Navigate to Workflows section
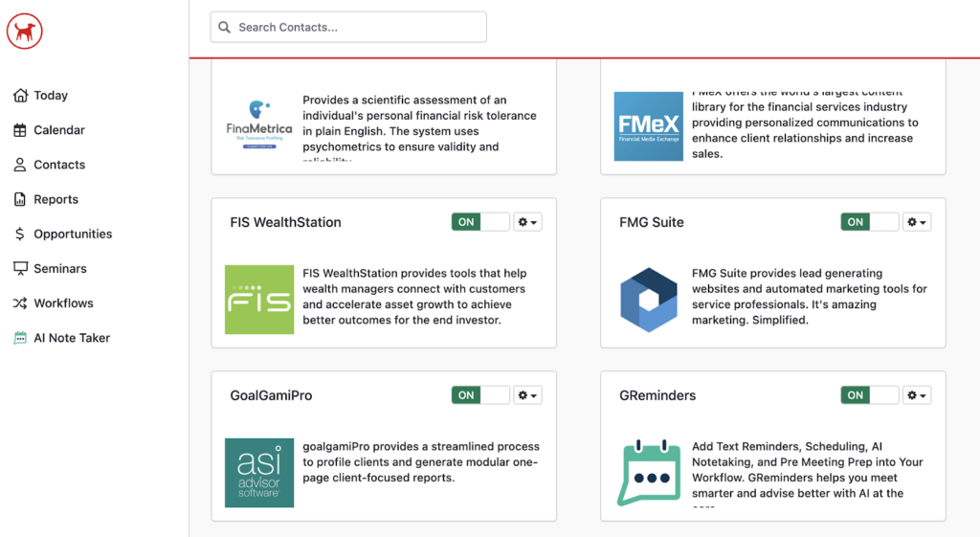 63,303
